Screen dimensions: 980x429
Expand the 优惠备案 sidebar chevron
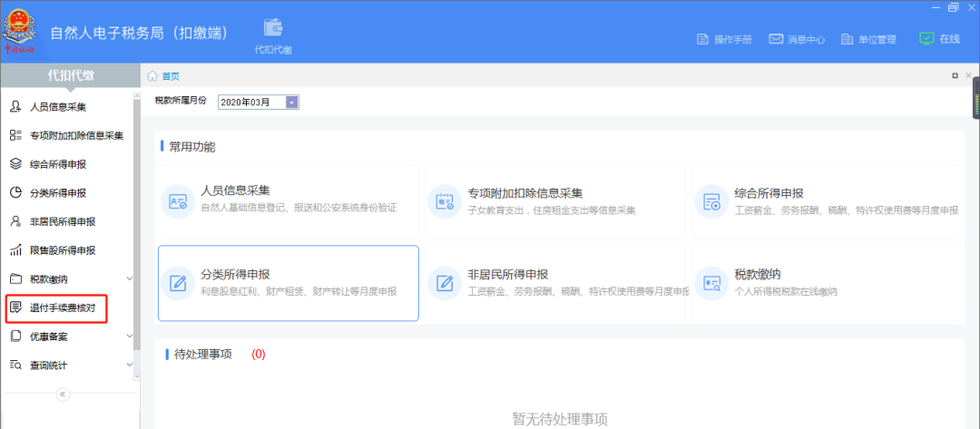[130, 336]
